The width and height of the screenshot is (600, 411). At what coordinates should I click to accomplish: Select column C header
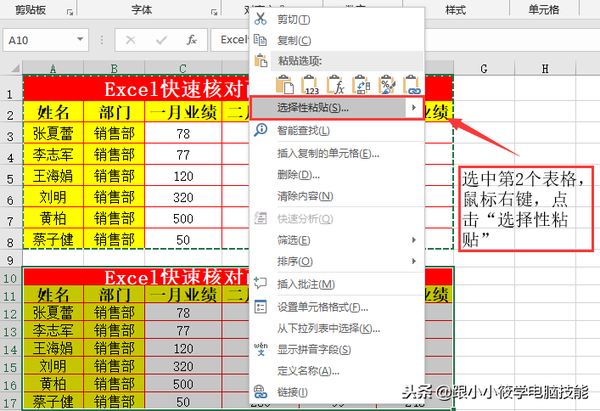[x=183, y=68]
